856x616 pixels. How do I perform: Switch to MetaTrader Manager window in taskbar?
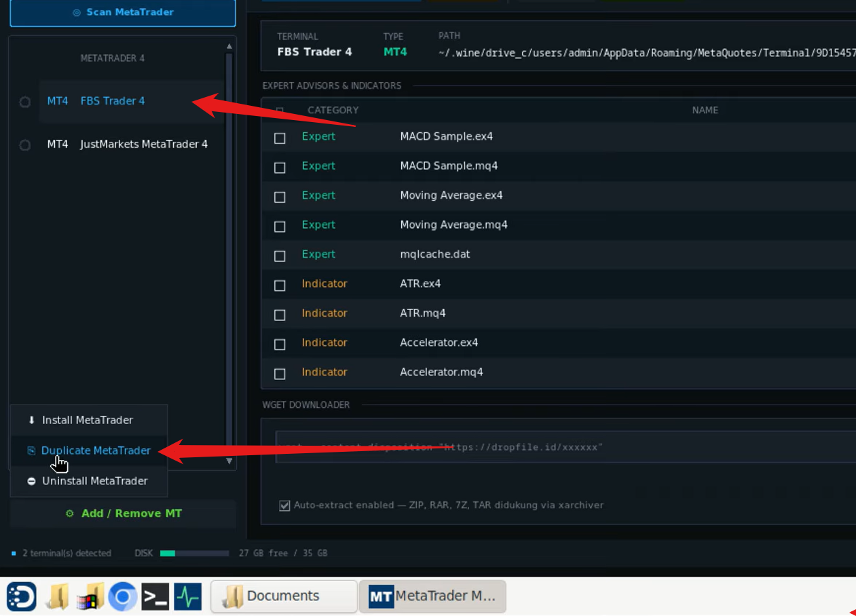tap(432, 596)
